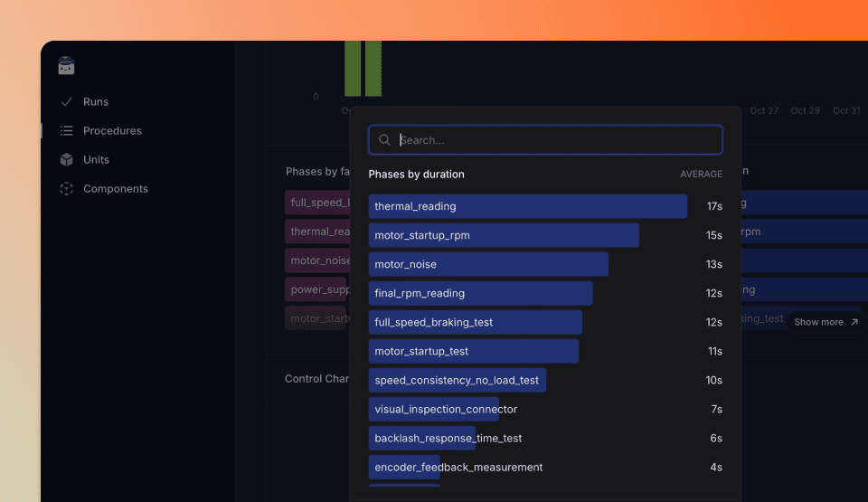Click the Units cube icon
This screenshot has height=502, width=868.
[x=66, y=159]
